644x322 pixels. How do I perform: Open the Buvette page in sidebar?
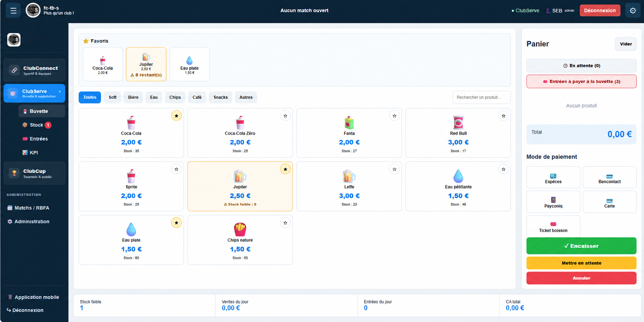[x=42, y=111]
